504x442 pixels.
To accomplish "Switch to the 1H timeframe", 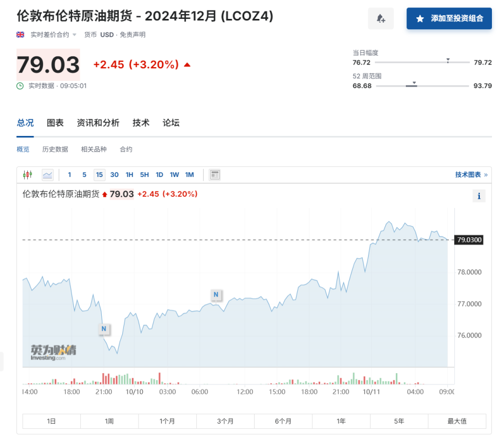I will [129, 174].
